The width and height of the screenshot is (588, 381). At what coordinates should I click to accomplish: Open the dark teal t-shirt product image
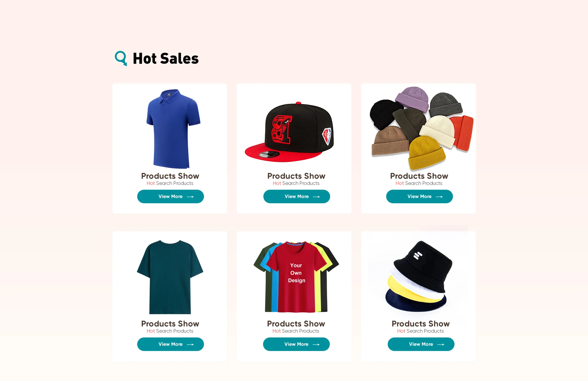click(170, 277)
